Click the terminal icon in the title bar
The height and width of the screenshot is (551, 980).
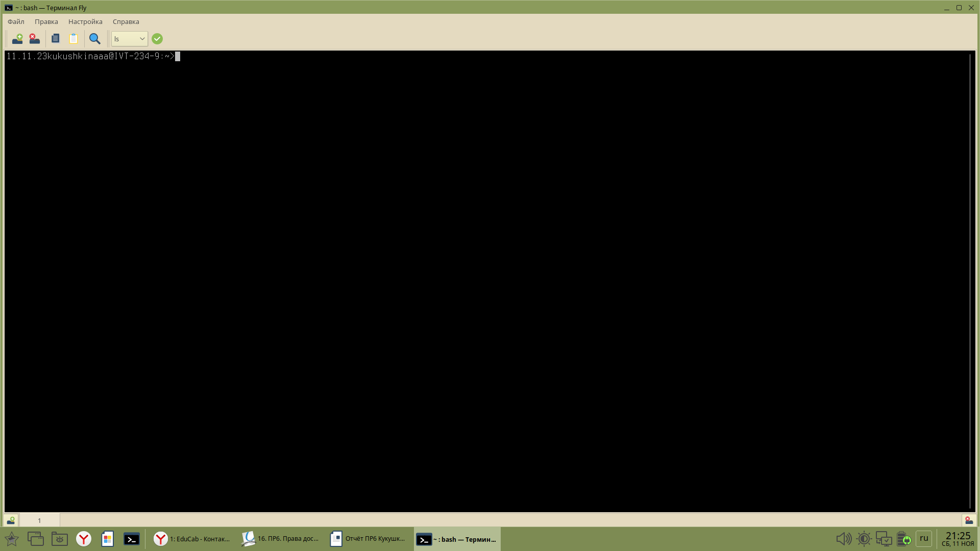(9, 8)
